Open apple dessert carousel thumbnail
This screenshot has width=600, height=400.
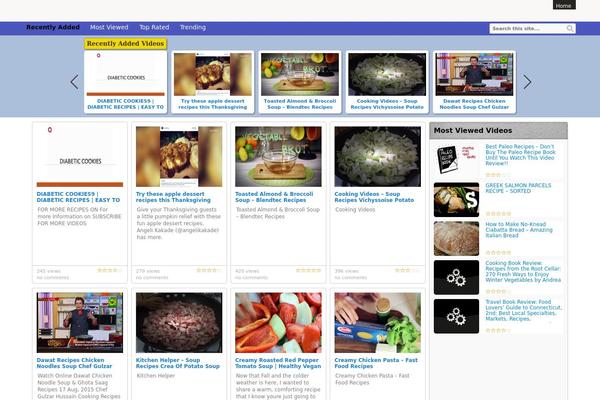tap(213, 74)
